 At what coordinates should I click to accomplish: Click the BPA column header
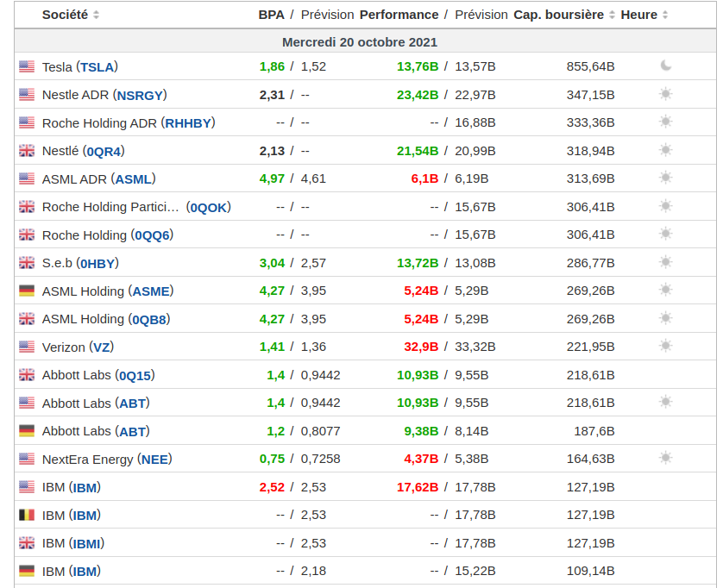pyautogui.click(x=271, y=15)
